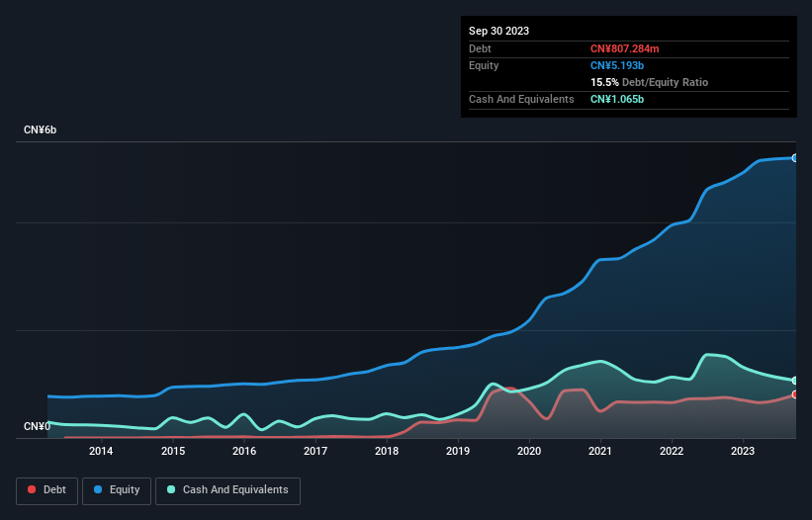The image size is (812, 520).
Task: Click the CN¥5.193b equity value
Action: pyautogui.click(x=617, y=65)
